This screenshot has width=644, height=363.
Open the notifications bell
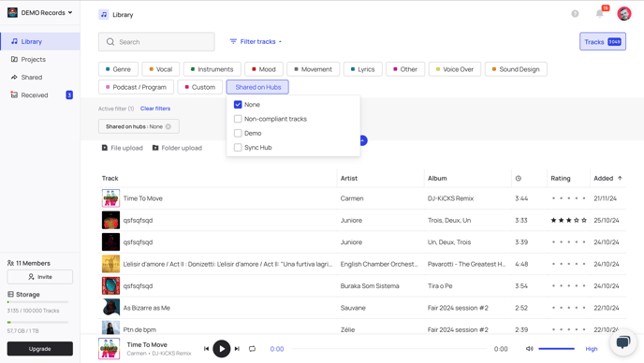(x=600, y=13)
